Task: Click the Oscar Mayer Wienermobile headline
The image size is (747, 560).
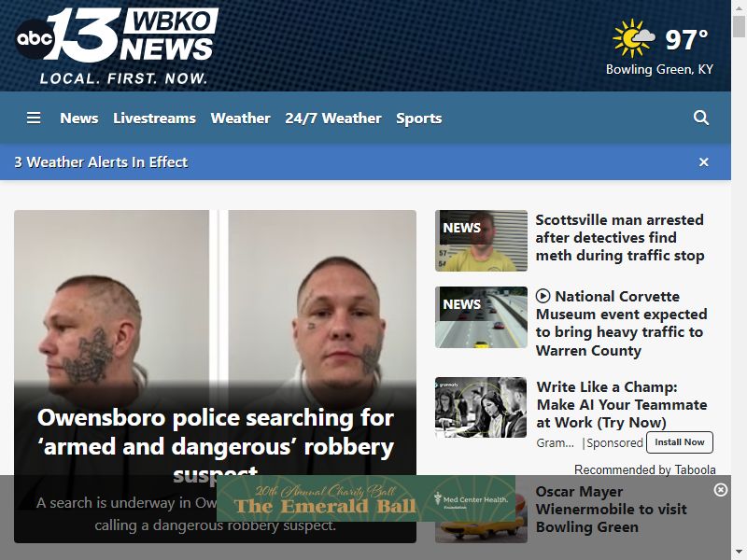Action: click(x=612, y=509)
